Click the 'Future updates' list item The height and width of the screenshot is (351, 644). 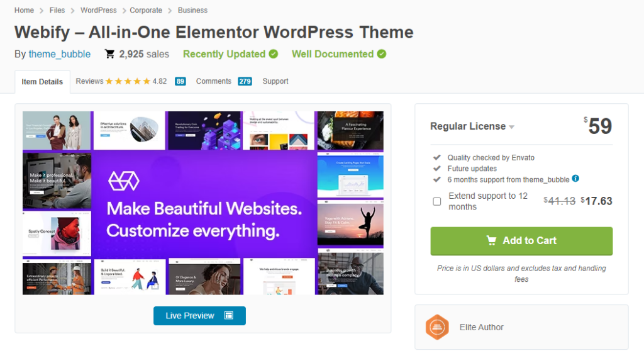pyautogui.click(x=472, y=169)
